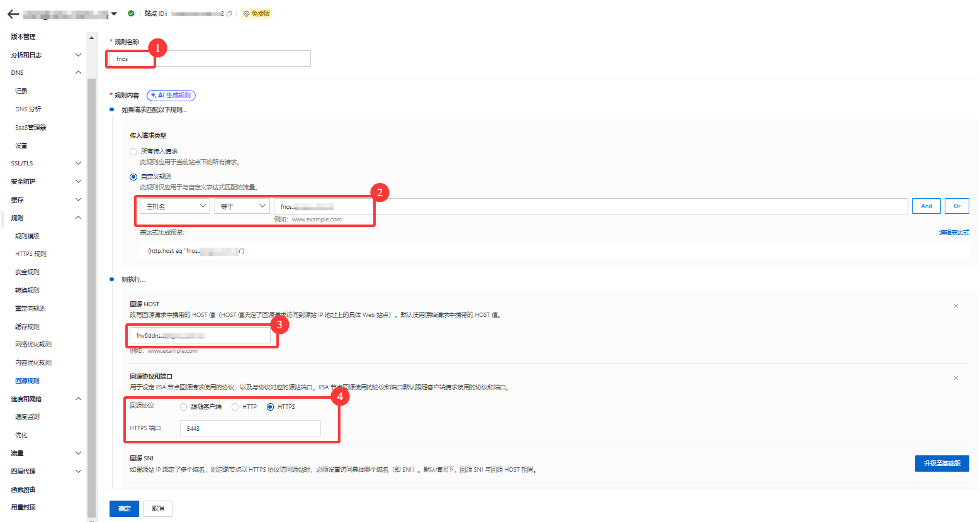Viewport: 980px width, 522px height.
Task: Select the 所有传入请求 radio option
Action: (133, 152)
